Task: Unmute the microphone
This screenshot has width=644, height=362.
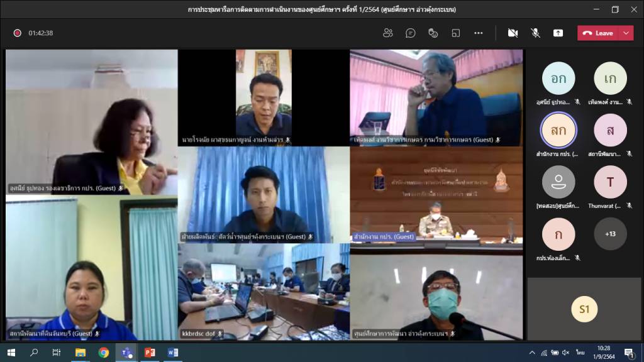Action: coord(535,33)
